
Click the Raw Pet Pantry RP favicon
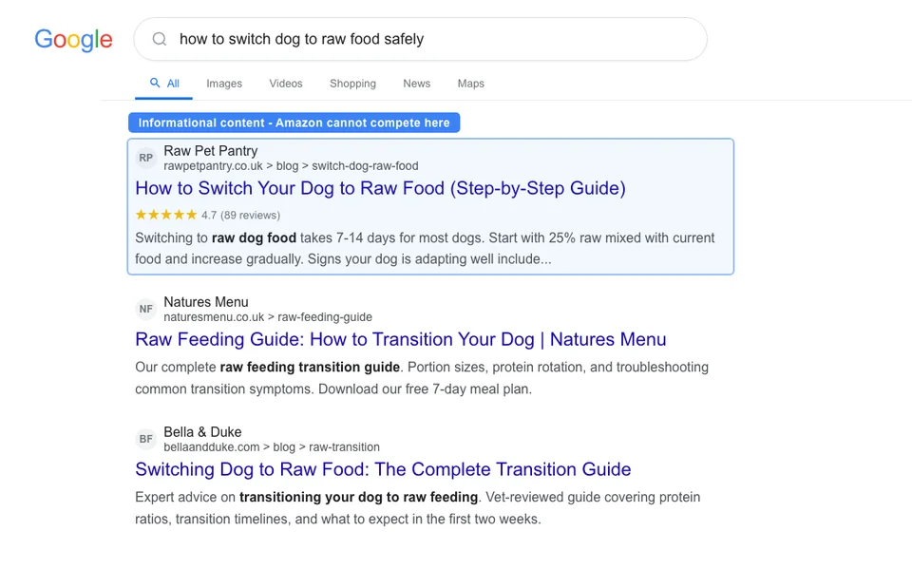[145, 158]
